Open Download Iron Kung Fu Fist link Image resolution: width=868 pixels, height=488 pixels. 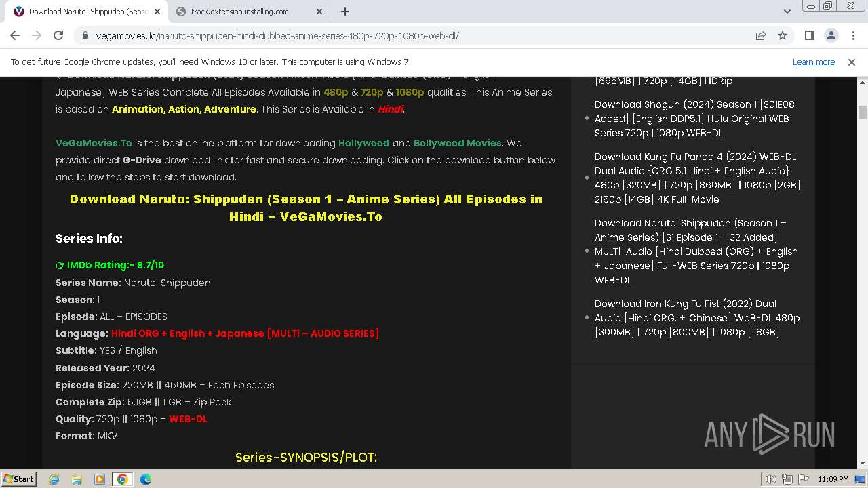(x=697, y=318)
